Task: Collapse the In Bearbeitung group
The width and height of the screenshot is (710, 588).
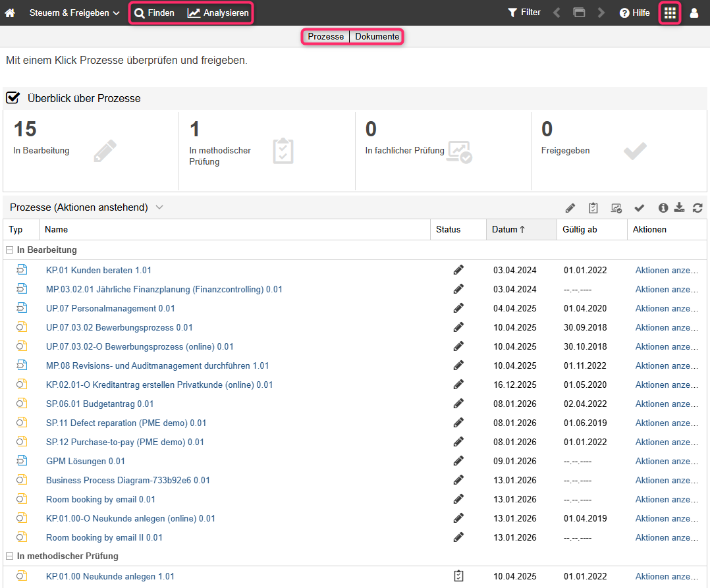Action: 9,250
